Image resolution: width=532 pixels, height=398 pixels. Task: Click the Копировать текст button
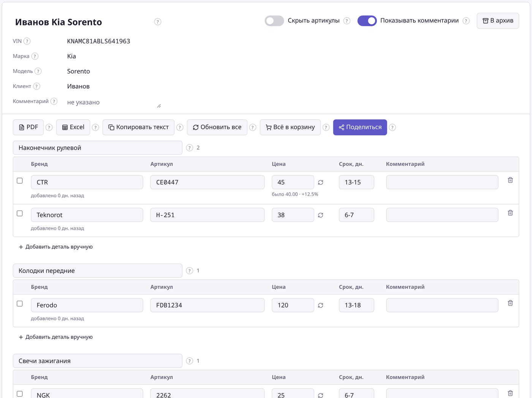pos(138,127)
